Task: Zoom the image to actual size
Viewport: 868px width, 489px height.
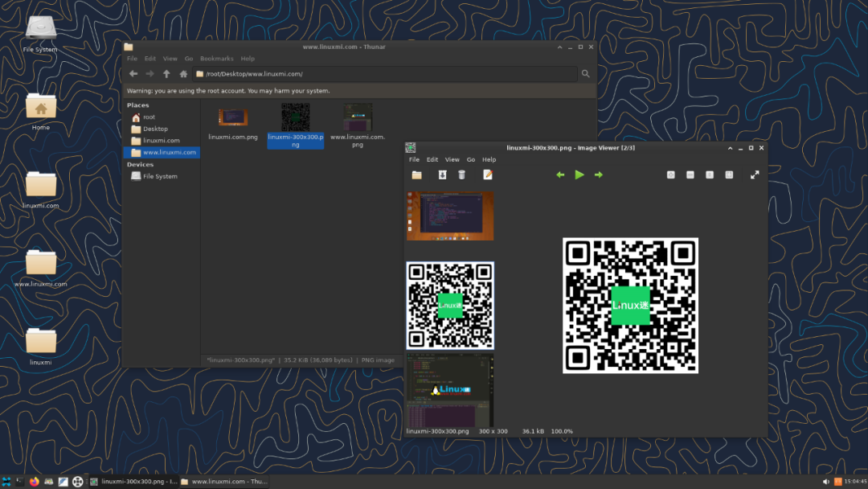Action: 708,175
